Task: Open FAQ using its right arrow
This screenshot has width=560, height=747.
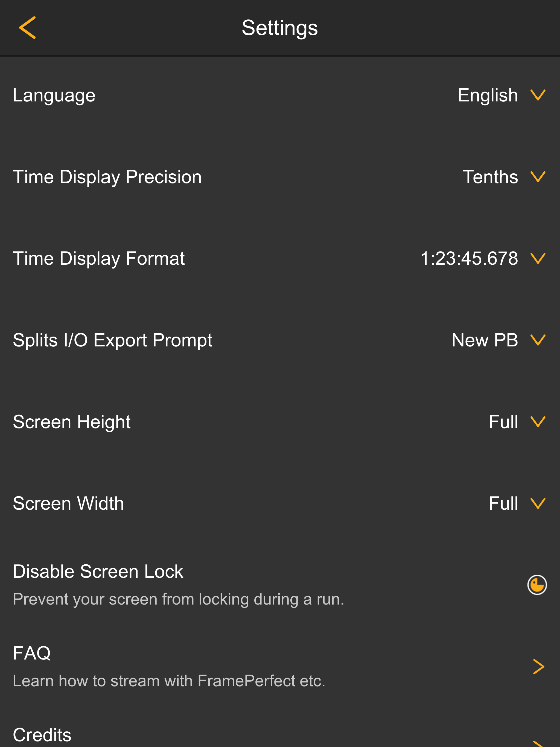Action: 538,667
